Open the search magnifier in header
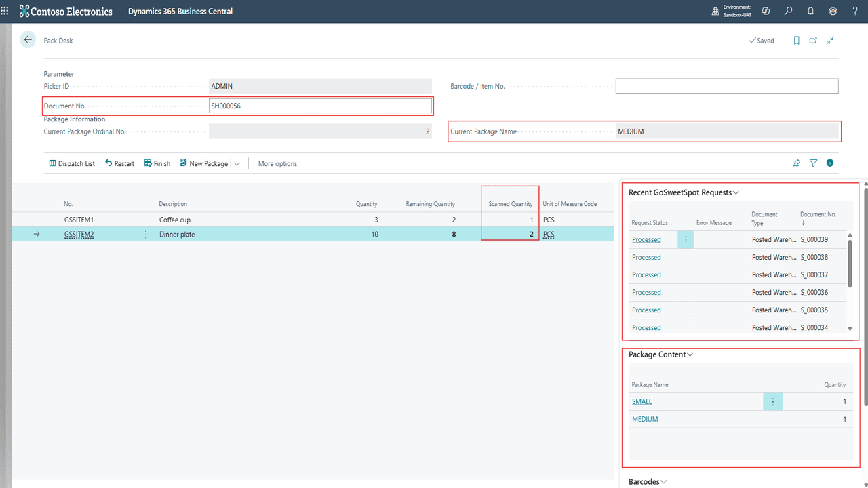The image size is (868, 488). click(788, 11)
